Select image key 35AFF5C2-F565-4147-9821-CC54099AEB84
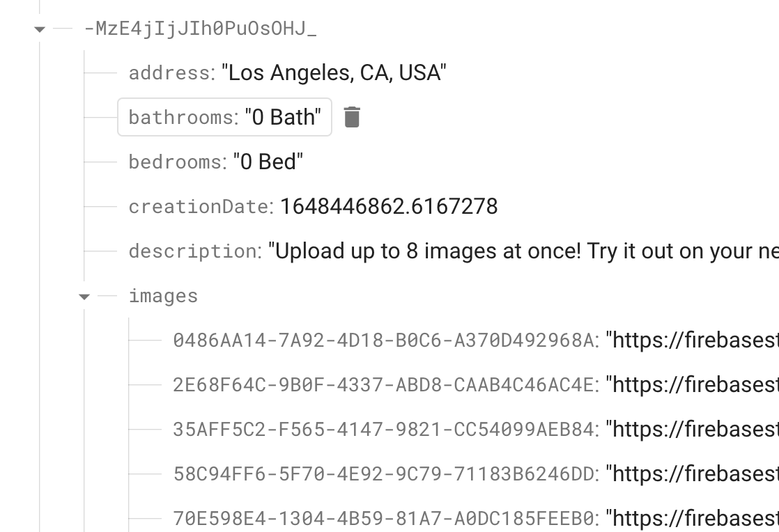Image resolution: width=779 pixels, height=532 pixels. [x=387, y=429]
